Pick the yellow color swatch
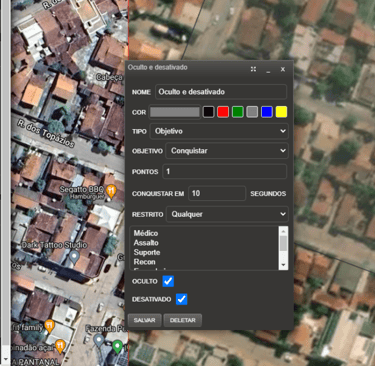This screenshot has height=366, width=375. point(281,112)
